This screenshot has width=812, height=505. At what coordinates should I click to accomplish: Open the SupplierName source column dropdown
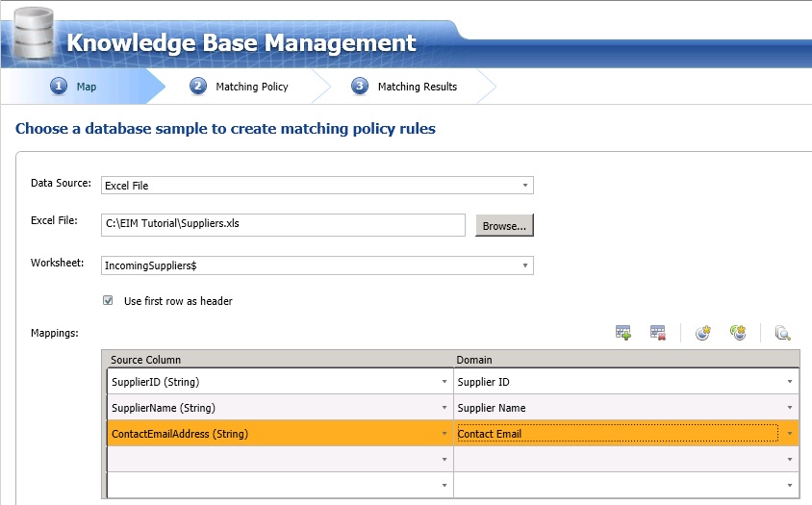click(444, 408)
